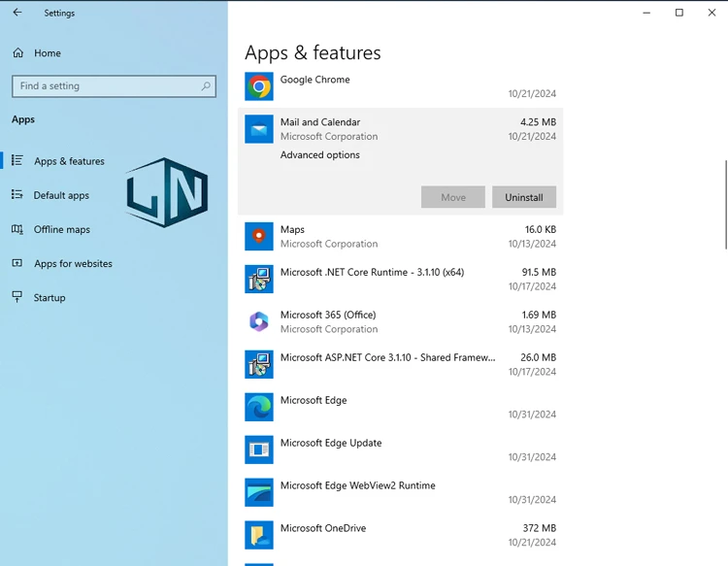Image resolution: width=728 pixels, height=566 pixels.
Task: Minimize the Settings window
Action: point(646,13)
